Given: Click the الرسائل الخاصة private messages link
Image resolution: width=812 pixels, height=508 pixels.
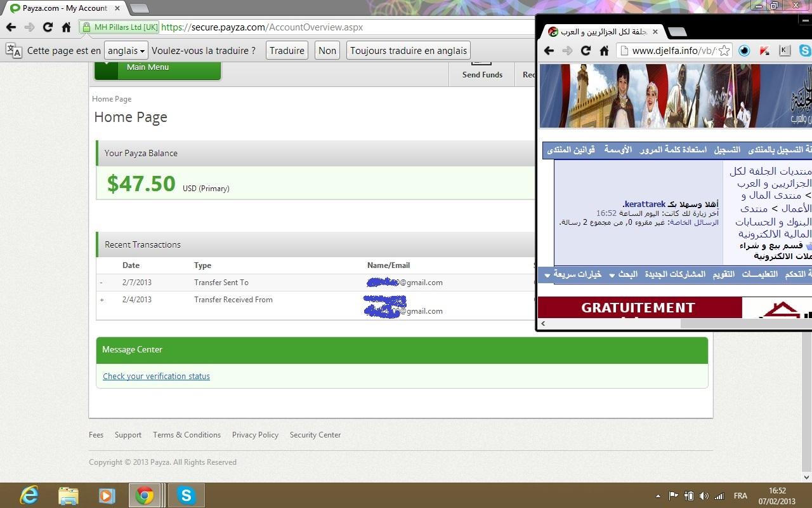Looking at the screenshot, I should (695, 223).
